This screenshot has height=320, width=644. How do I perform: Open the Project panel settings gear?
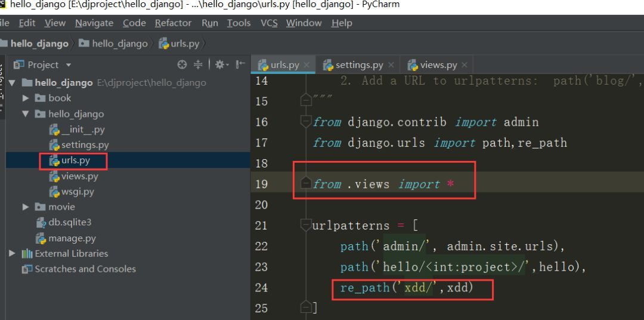(x=222, y=65)
